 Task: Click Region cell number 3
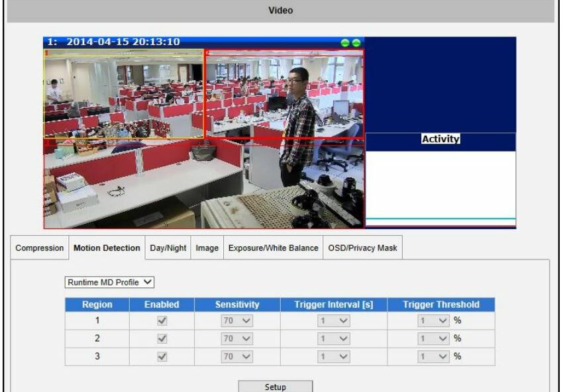(97, 356)
